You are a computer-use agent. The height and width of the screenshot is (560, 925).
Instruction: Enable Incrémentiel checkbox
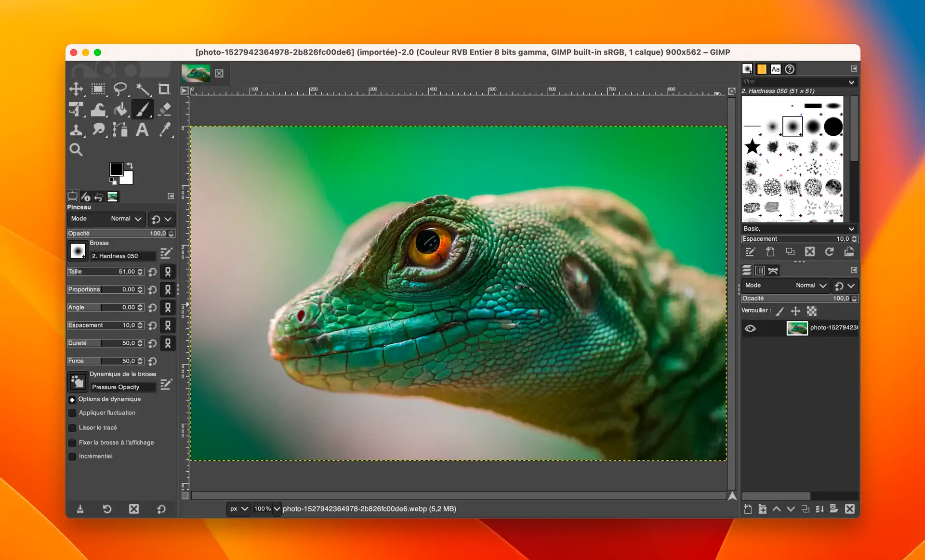click(72, 456)
